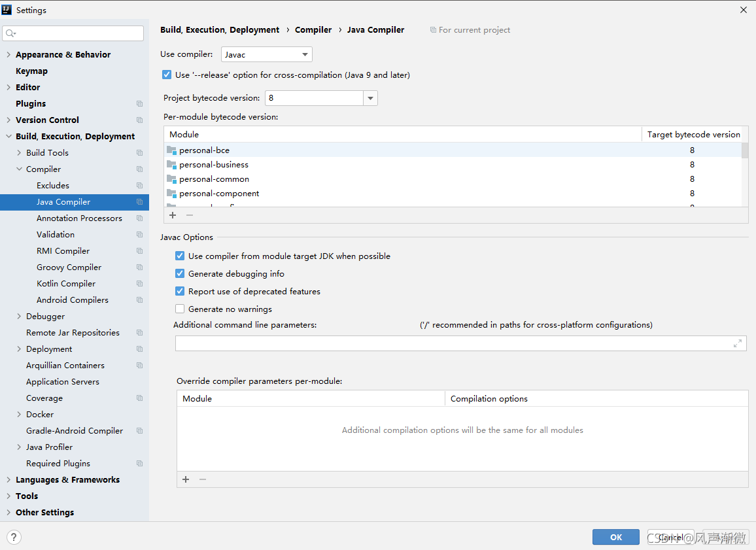Image resolution: width=756 pixels, height=550 pixels.
Task: Click the personal-bce module folder icon
Action: pos(171,150)
